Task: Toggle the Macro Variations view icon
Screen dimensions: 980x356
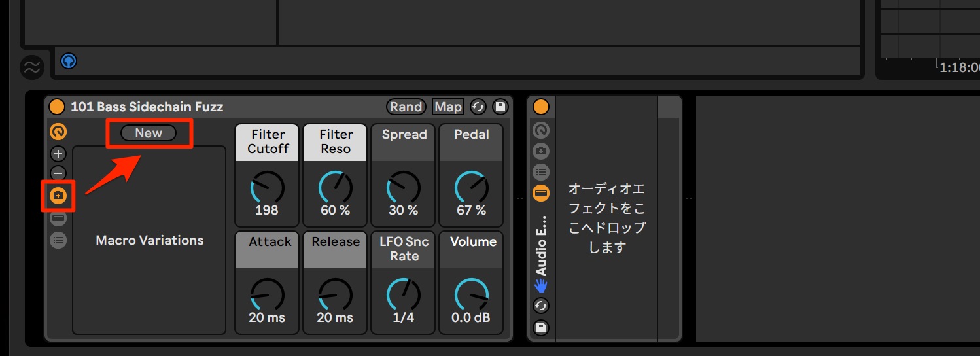Action: pos(58,195)
